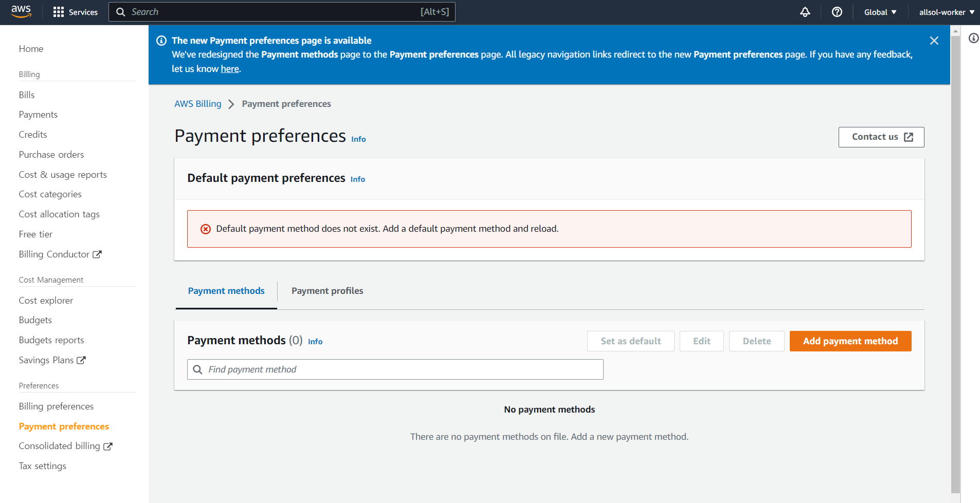This screenshot has height=503, width=980.
Task: Open Cost categories in sidebar
Action: (x=50, y=194)
